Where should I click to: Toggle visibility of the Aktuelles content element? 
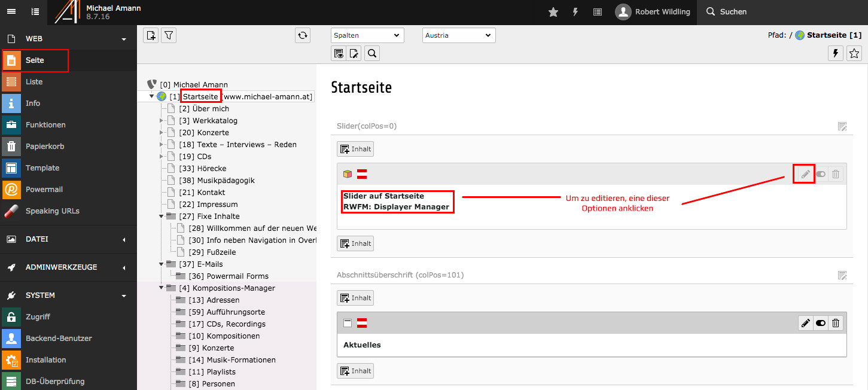820,323
